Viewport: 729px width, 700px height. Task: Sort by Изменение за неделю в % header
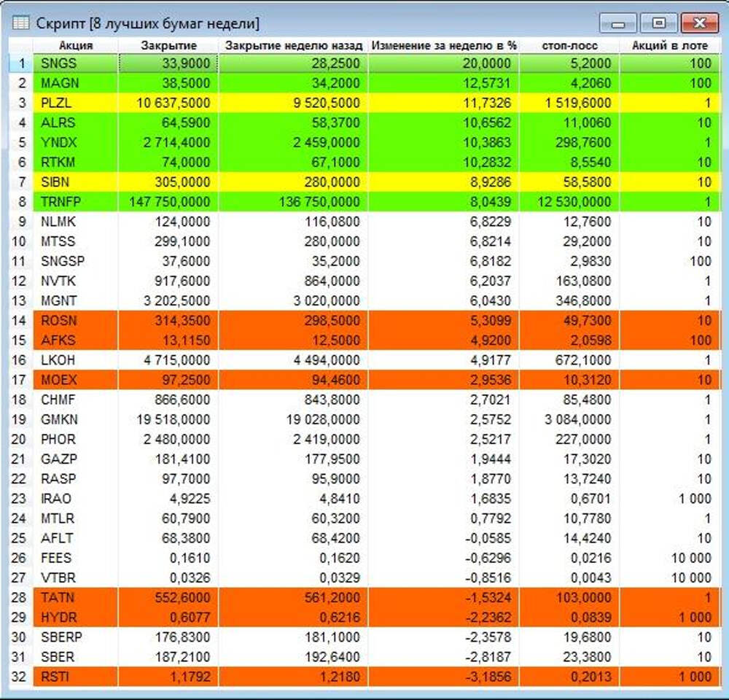444,45
